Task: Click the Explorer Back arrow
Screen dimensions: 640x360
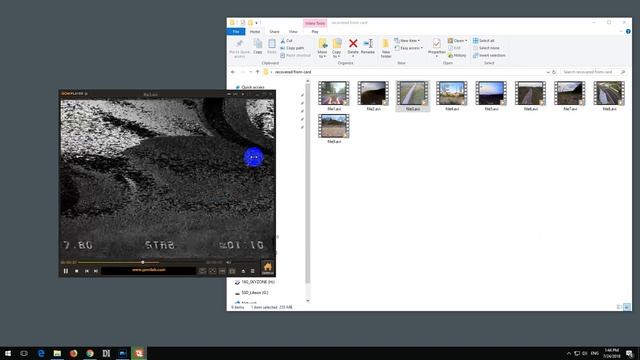Action: 233,72
